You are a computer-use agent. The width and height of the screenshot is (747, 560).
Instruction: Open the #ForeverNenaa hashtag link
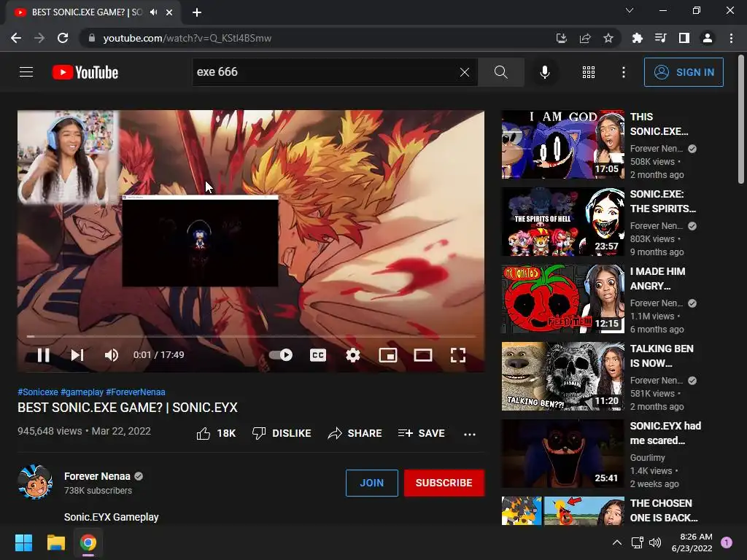(136, 392)
